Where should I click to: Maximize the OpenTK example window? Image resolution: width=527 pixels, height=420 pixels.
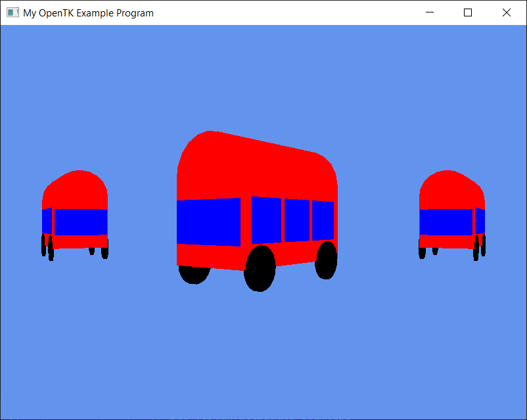pos(468,12)
